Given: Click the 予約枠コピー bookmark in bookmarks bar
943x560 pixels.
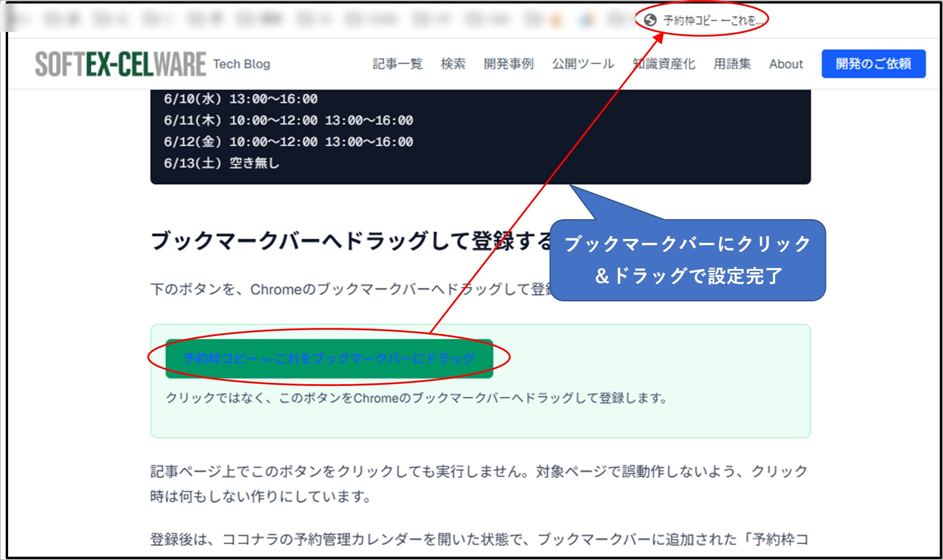Looking at the screenshot, I should tap(704, 20).
